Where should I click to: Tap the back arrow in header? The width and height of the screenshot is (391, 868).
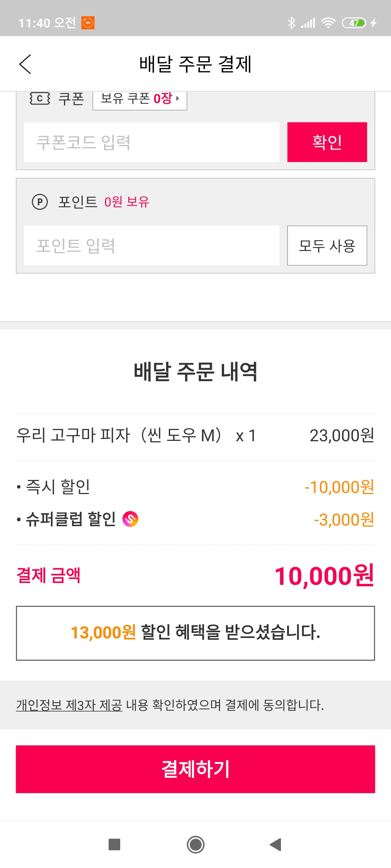pyautogui.click(x=25, y=64)
